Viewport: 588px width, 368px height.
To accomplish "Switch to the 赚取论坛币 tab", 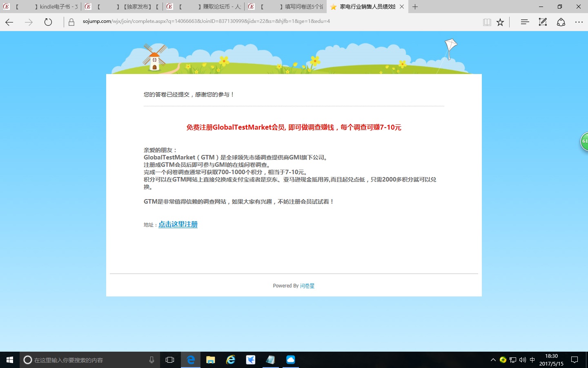I will coord(204,7).
